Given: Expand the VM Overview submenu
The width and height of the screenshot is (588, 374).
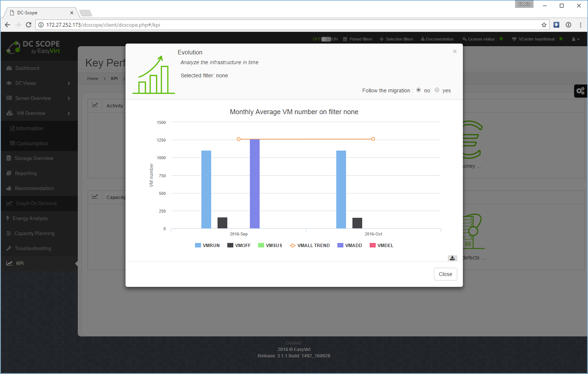Looking at the screenshot, I should point(69,113).
